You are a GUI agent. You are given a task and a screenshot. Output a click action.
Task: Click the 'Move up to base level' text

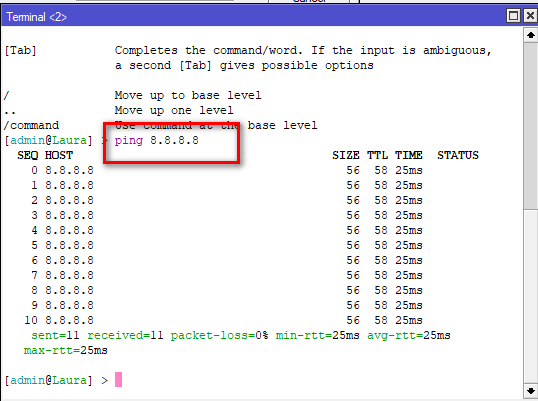click(188, 95)
